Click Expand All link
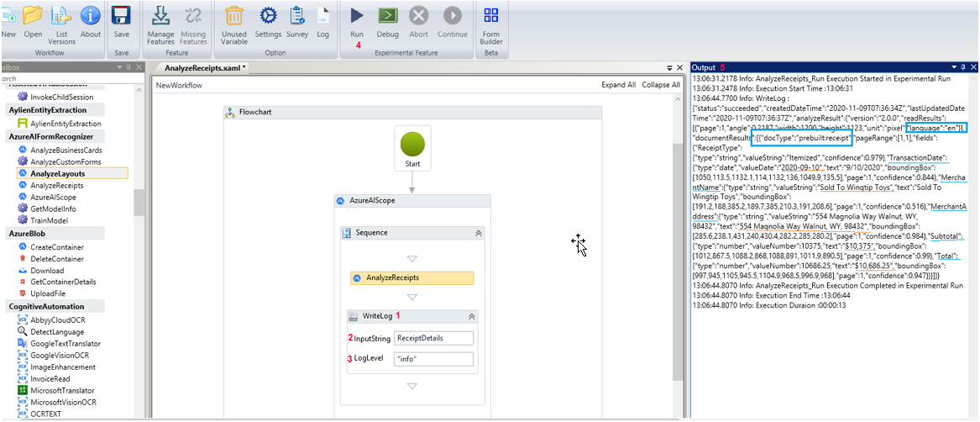 (x=618, y=85)
